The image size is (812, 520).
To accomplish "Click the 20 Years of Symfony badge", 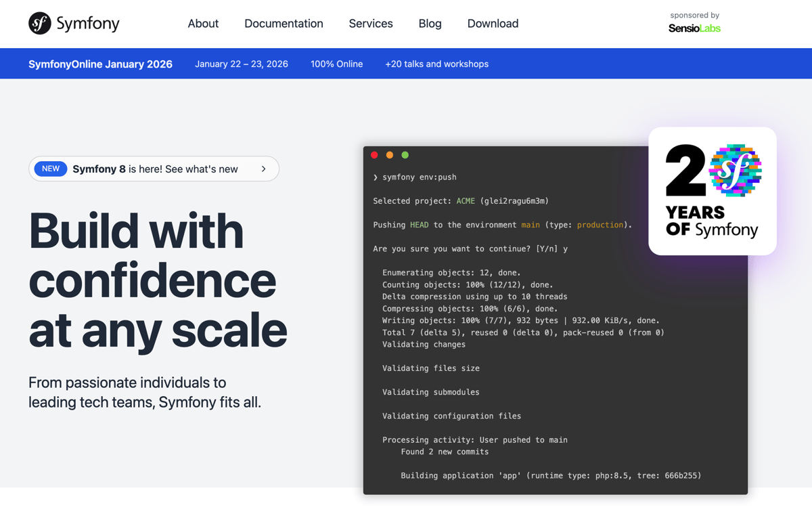I will point(712,190).
